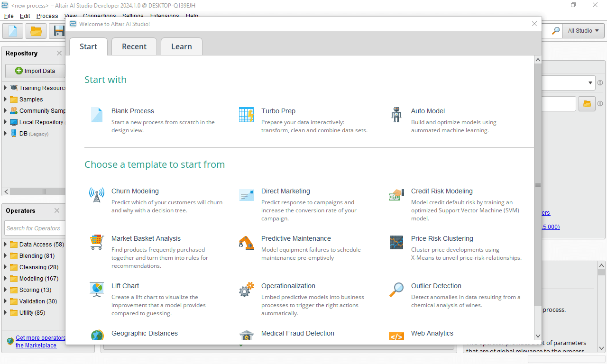607x364 pixels.
Task: Expand the Cleansing (28) operators group
Action: click(x=6, y=267)
